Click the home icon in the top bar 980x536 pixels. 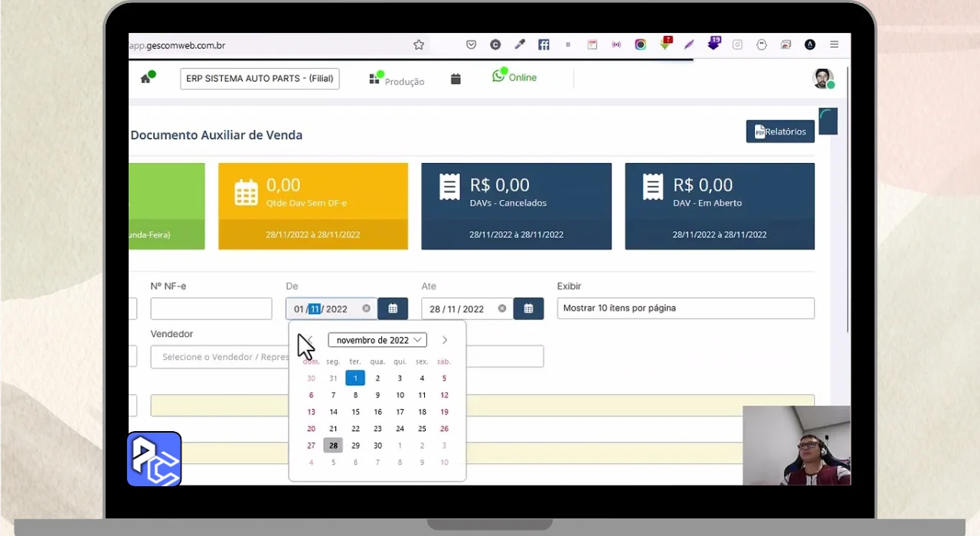click(145, 79)
